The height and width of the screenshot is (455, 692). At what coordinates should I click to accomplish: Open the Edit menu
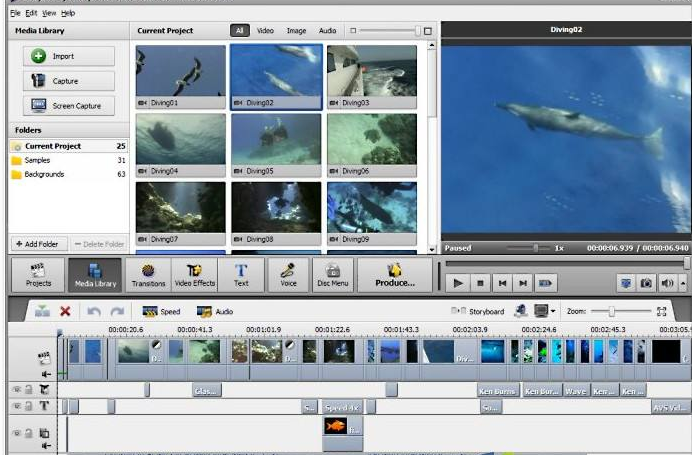[x=31, y=13]
